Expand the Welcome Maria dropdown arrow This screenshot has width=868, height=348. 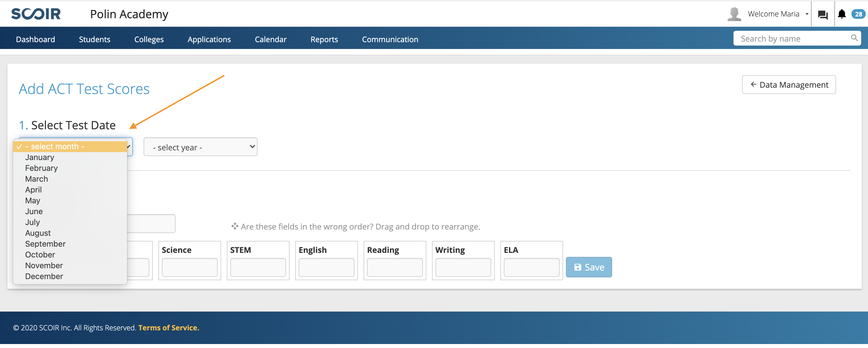point(807,14)
